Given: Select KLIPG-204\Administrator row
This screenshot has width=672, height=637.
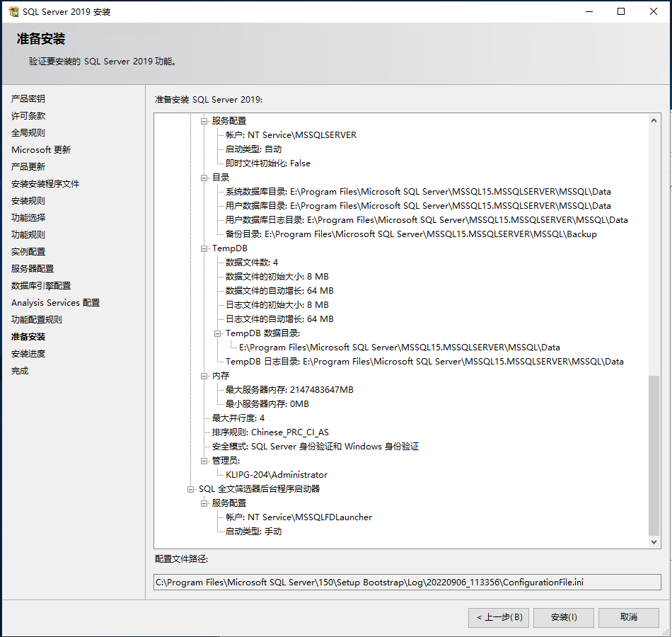Looking at the screenshot, I should point(277,475).
